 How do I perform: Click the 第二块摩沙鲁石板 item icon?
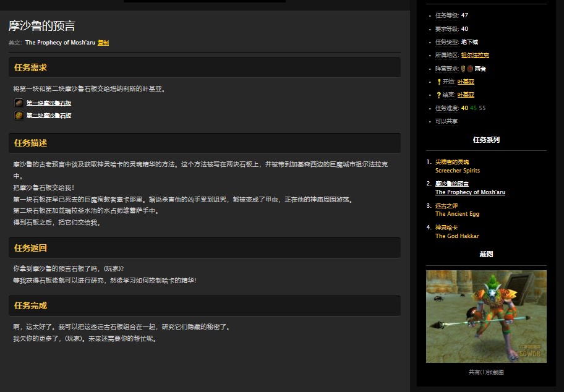[18, 116]
